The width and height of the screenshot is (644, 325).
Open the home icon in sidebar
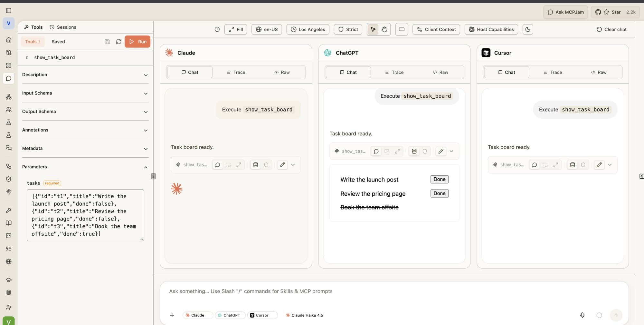9,40
